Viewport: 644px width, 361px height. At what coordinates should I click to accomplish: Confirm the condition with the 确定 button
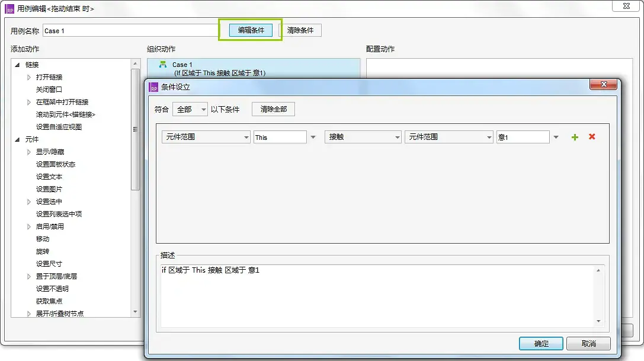click(x=540, y=343)
